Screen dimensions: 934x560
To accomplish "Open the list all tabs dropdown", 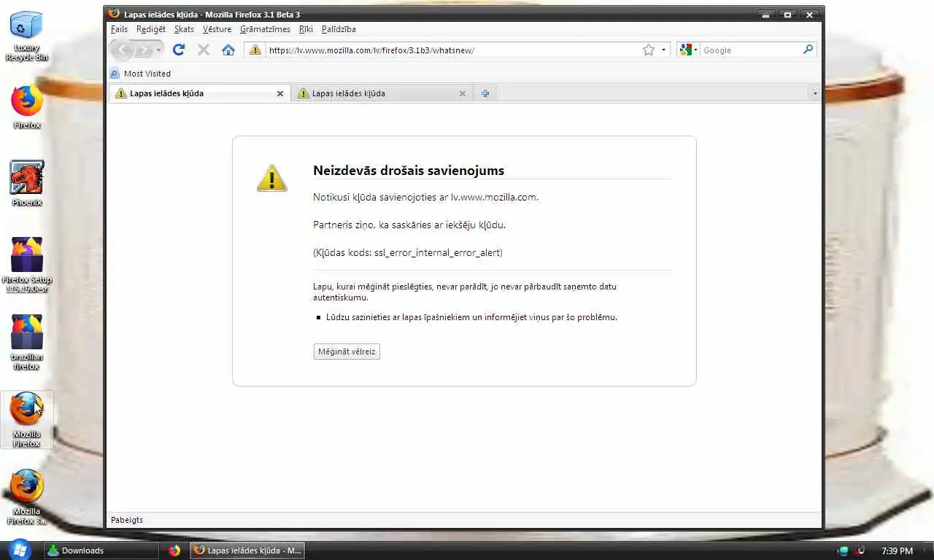I will pyautogui.click(x=815, y=93).
